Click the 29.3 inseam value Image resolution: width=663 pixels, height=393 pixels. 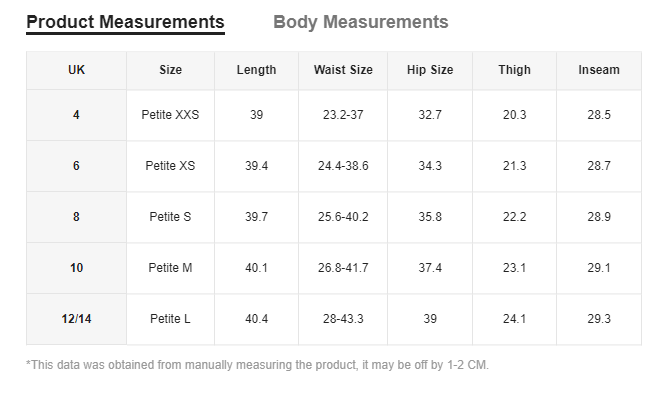point(599,319)
